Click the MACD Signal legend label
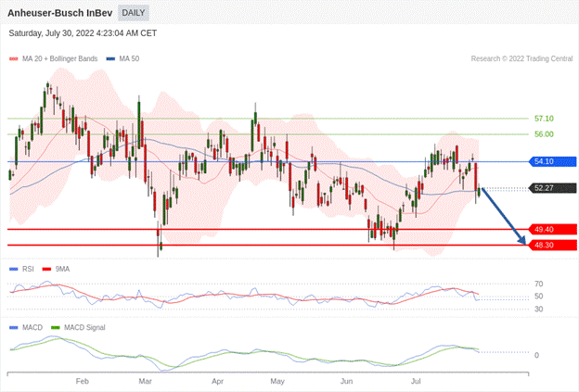 pyautogui.click(x=84, y=327)
